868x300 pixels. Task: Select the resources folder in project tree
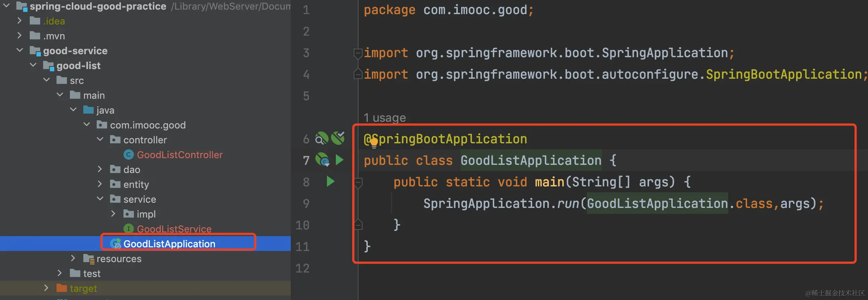[x=119, y=259]
